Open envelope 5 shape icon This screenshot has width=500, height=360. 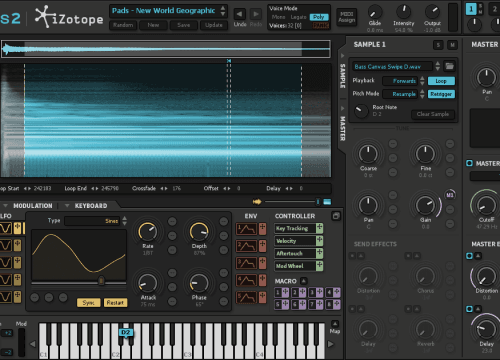point(246,297)
